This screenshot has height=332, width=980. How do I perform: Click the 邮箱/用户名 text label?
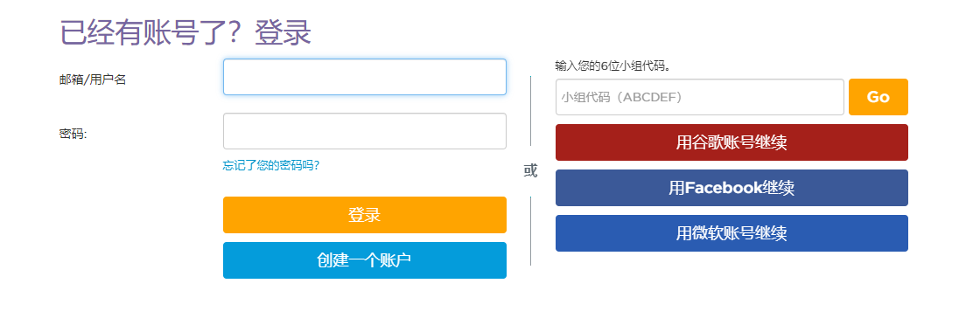pos(93,80)
